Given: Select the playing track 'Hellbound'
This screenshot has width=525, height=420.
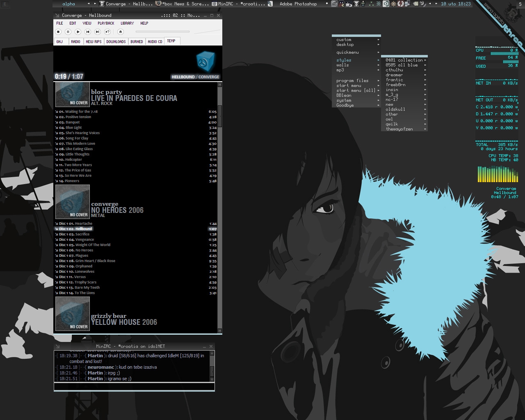Looking at the screenshot, I should (x=136, y=229).
